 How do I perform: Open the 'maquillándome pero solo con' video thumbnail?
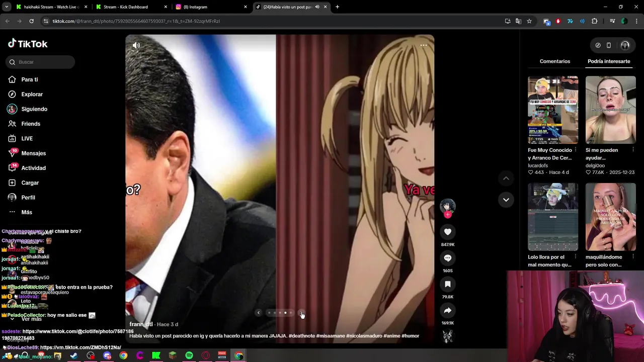coord(610,217)
